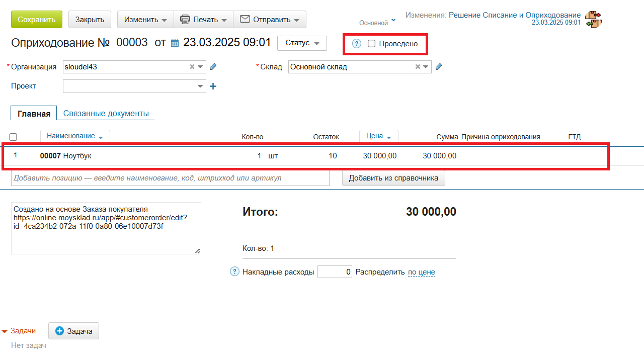Open the calendar date picker icon

pos(175,43)
